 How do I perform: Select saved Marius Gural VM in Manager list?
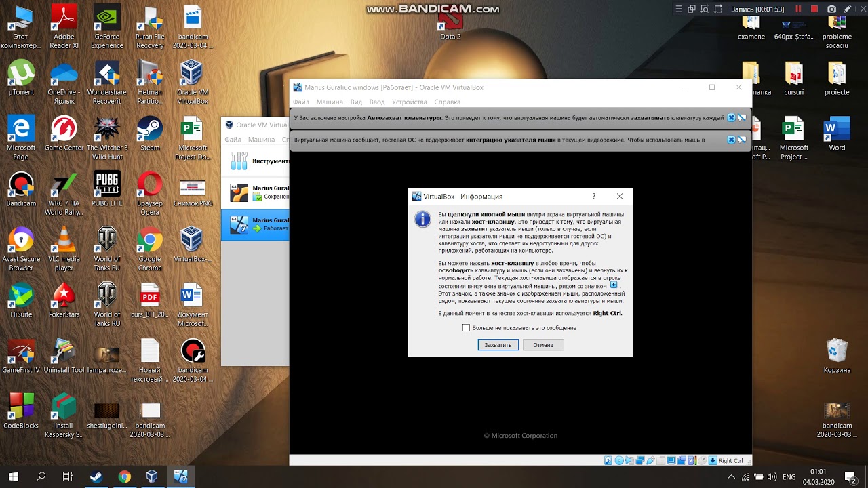[x=256, y=192]
